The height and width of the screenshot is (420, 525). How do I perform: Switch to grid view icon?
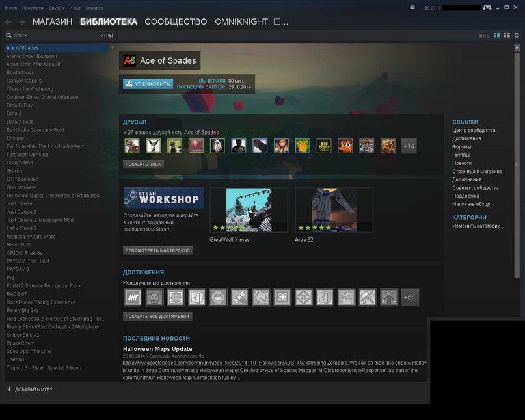[517, 35]
